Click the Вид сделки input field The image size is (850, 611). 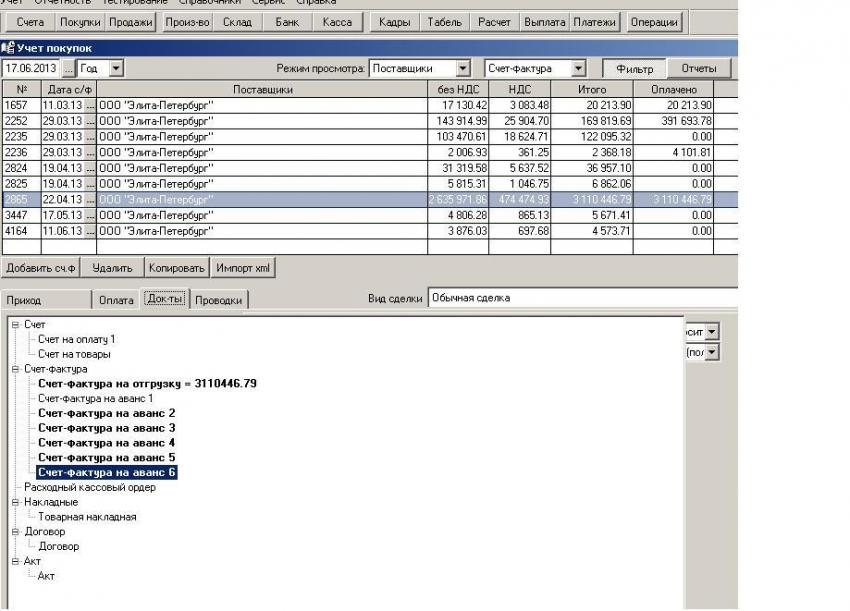(580, 298)
